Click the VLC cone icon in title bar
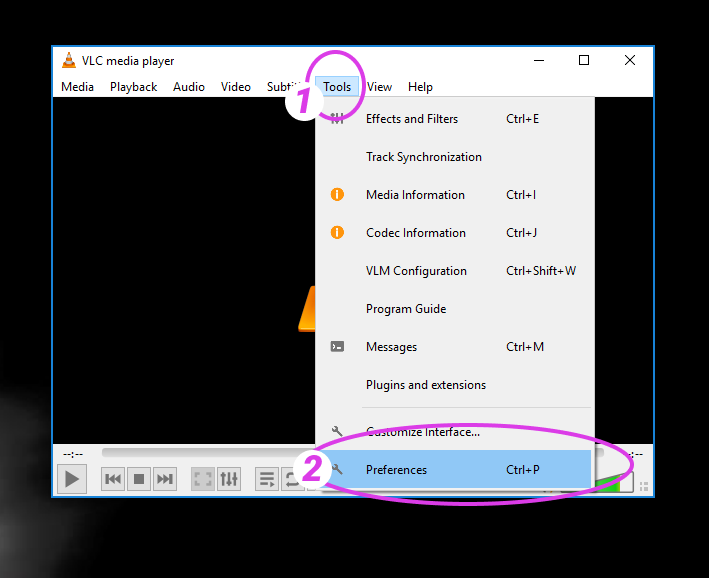Screen dimensions: 709x578 pyautogui.click(x=68, y=61)
